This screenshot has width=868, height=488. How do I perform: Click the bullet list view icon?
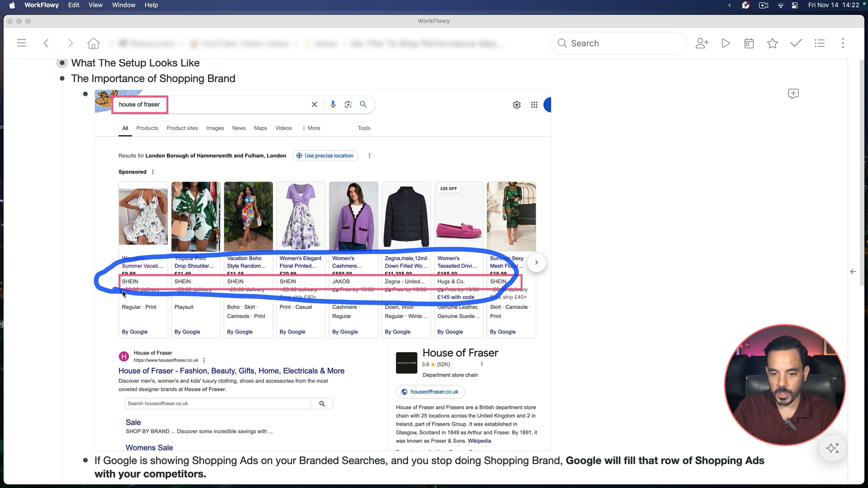820,43
